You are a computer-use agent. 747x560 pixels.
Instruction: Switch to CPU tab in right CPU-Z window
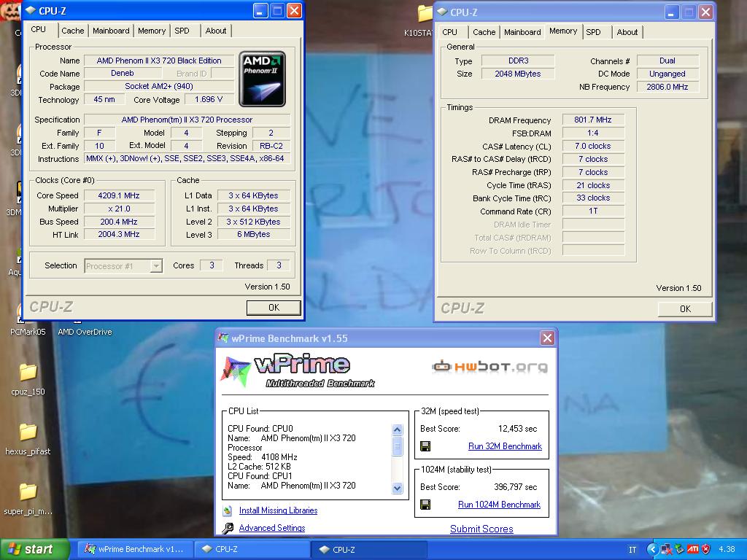[449, 32]
